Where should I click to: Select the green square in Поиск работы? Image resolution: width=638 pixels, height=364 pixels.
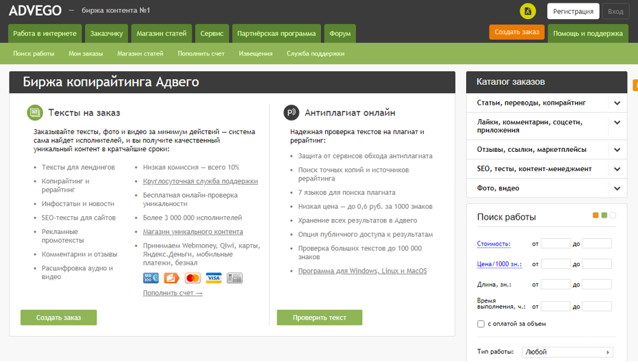click(604, 215)
